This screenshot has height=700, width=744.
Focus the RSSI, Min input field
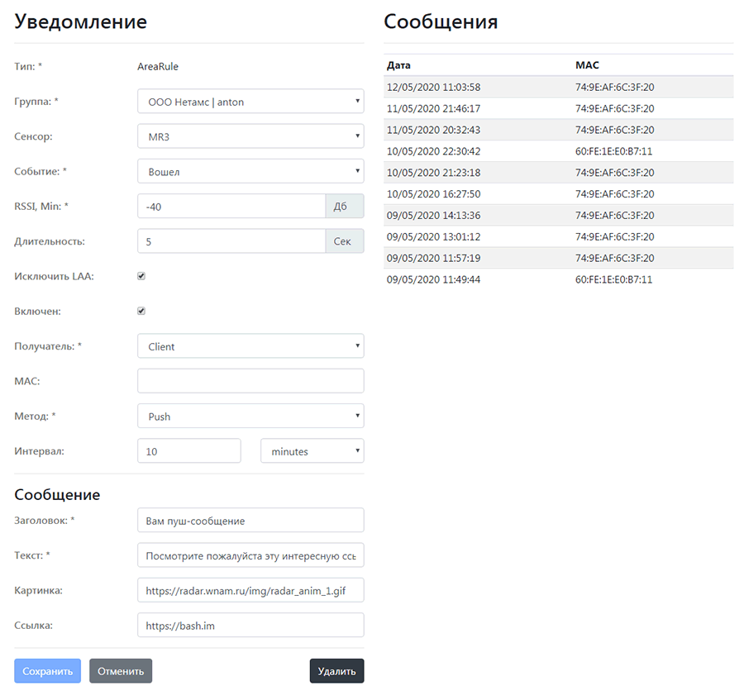click(x=231, y=207)
